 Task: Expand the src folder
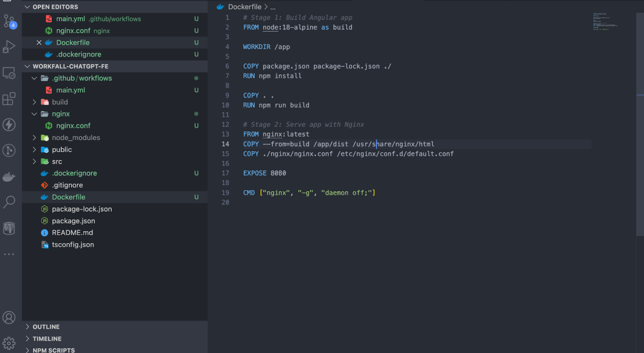pyautogui.click(x=34, y=161)
